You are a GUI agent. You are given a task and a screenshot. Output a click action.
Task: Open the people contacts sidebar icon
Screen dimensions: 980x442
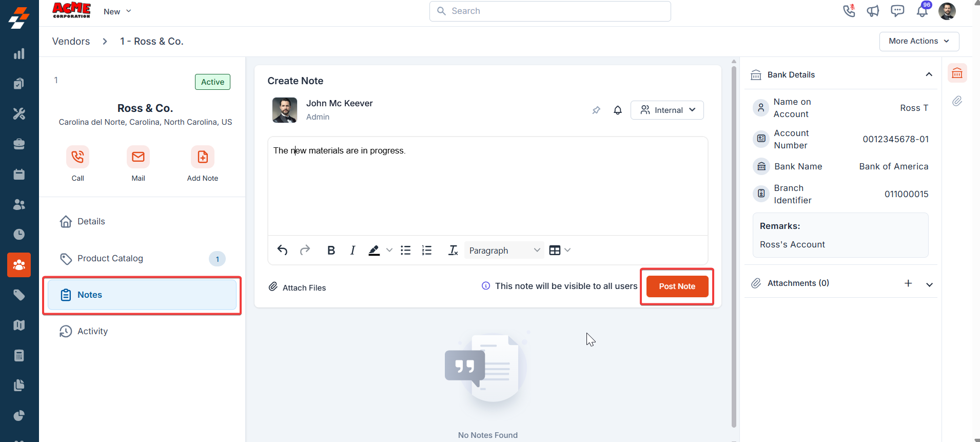[x=19, y=204]
